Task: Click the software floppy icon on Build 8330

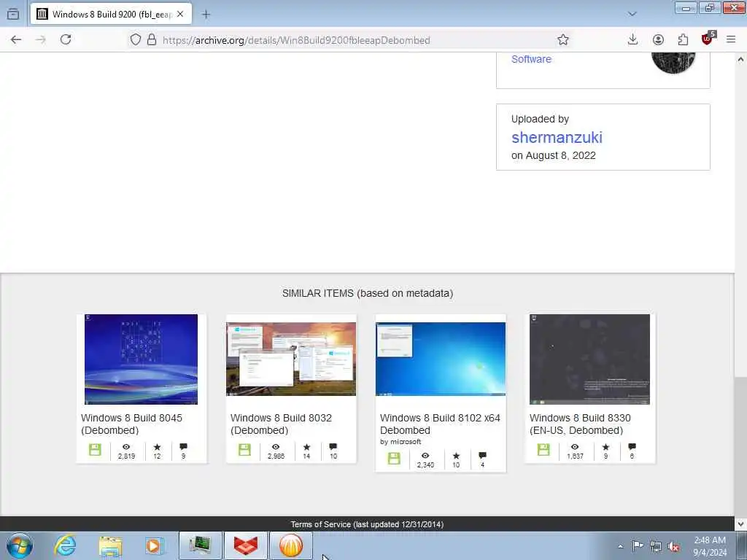Action: [x=543, y=449]
